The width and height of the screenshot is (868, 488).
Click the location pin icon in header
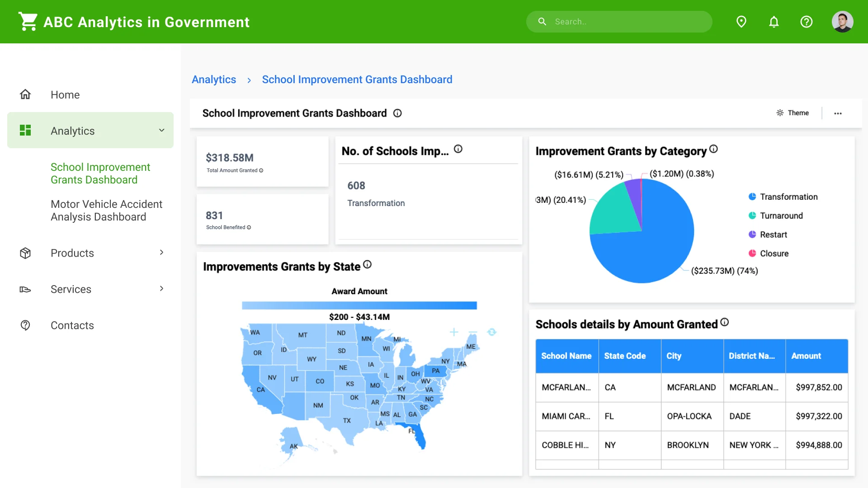pyautogui.click(x=741, y=22)
